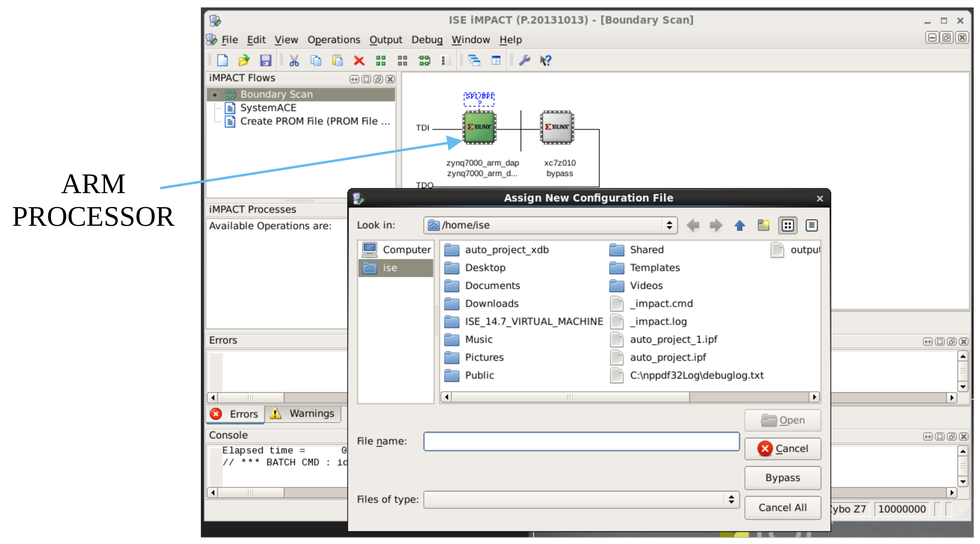The height and width of the screenshot is (544, 980).
Task: Click the SPI/BPI dashed box above the chip
Action: click(479, 99)
